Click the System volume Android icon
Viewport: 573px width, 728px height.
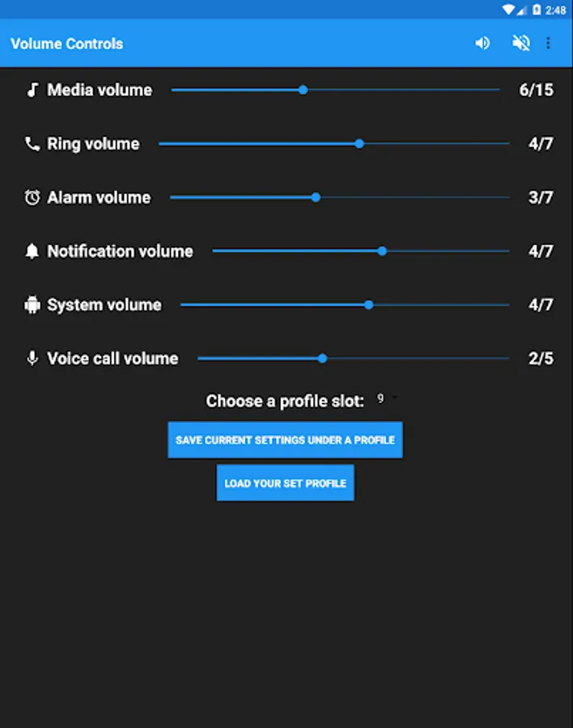[32, 305]
